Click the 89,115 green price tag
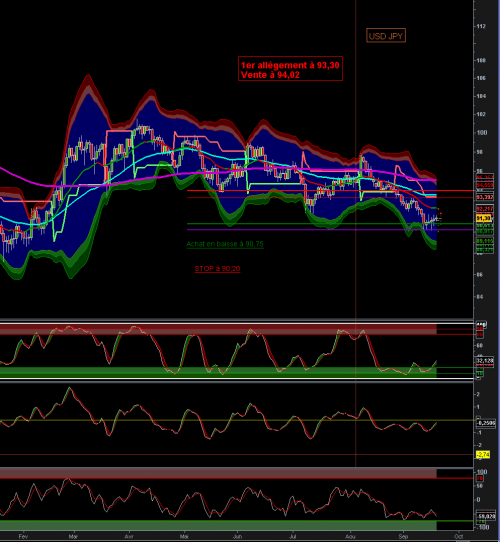This screenshot has height=542, width=500. [x=485, y=241]
